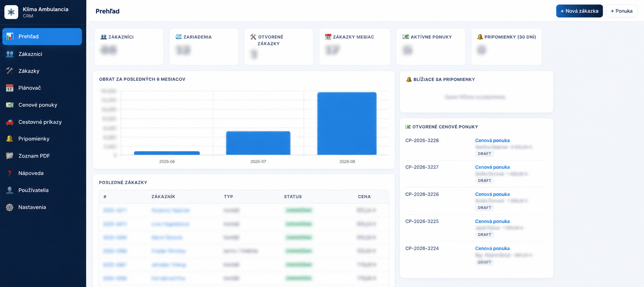The image size is (644, 287).
Task: Click the 2026-07 revenue bar
Action: coord(258,143)
